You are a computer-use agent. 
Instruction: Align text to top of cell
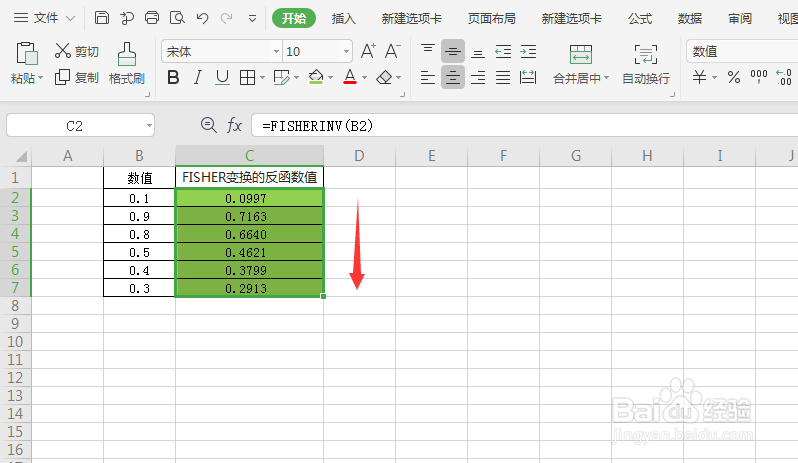(428, 51)
